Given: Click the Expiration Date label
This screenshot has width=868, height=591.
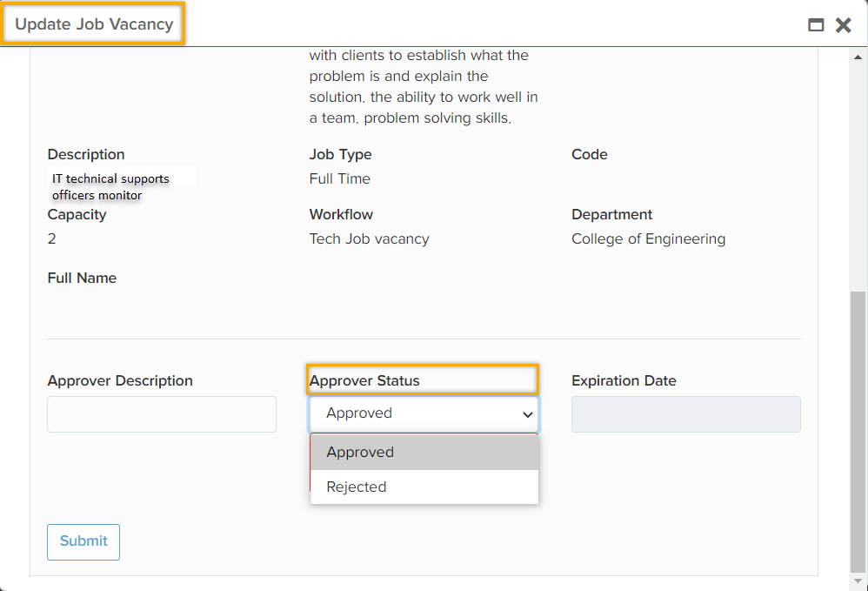Looking at the screenshot, I should (624, 380).
